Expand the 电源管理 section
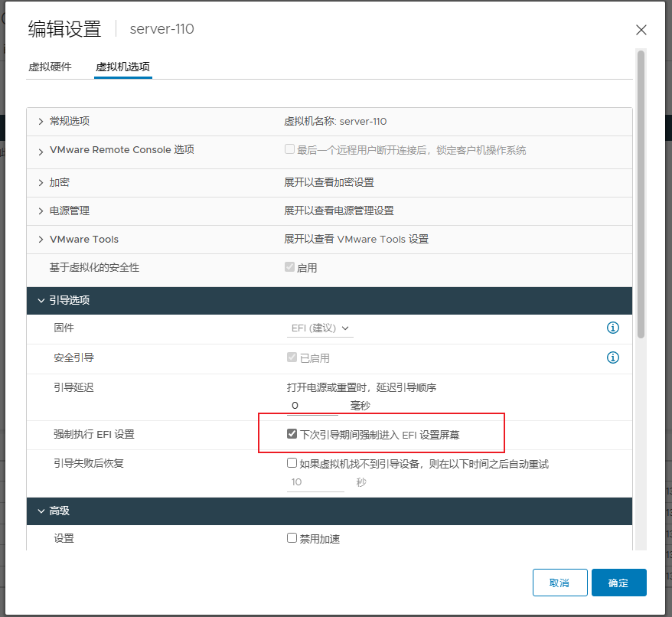This screenshot has height=617, width=672. (x=41, y=211)
